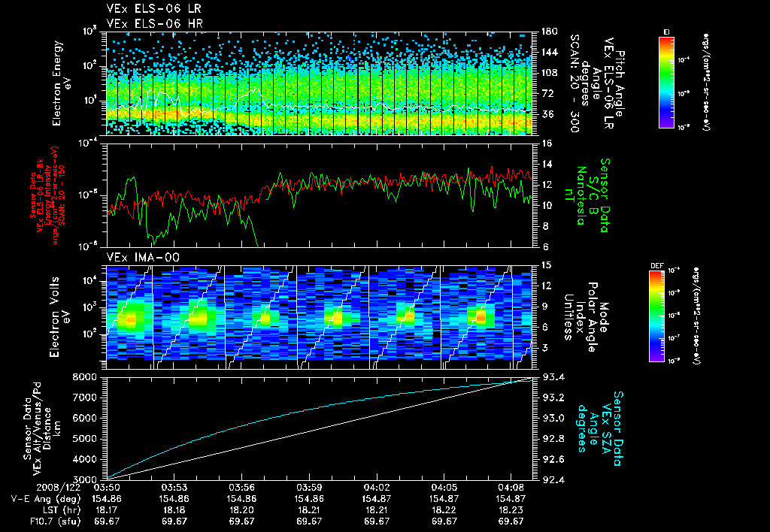Click the '3000' altitude tick label
The height and width of the screenshot is (532, 770).
click(x=86, y=479)
